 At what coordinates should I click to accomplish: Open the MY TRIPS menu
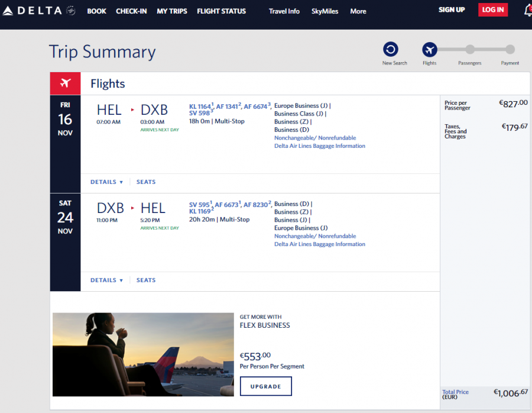[x=172, y=11]
